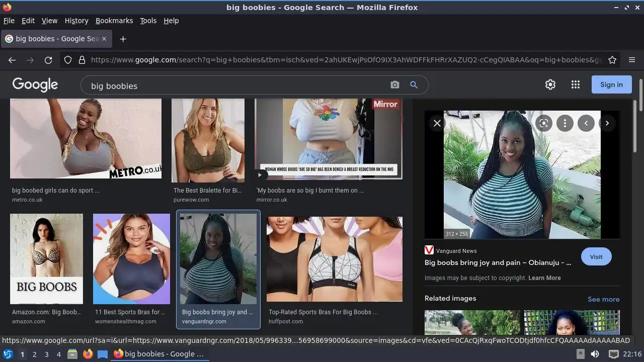This screenshot has width=644, height=362.
Task: Click the Visit button
Action: [596, 256]
